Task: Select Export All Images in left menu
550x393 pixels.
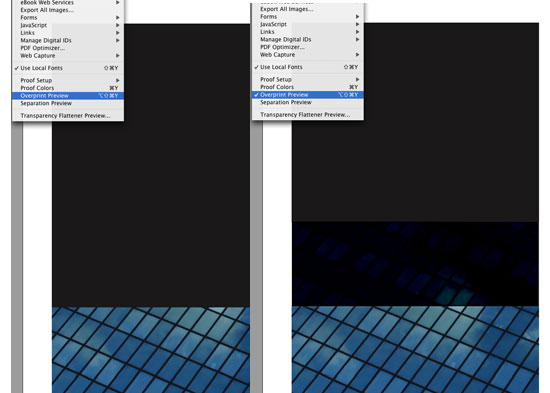Action: (x=68, y=10)
